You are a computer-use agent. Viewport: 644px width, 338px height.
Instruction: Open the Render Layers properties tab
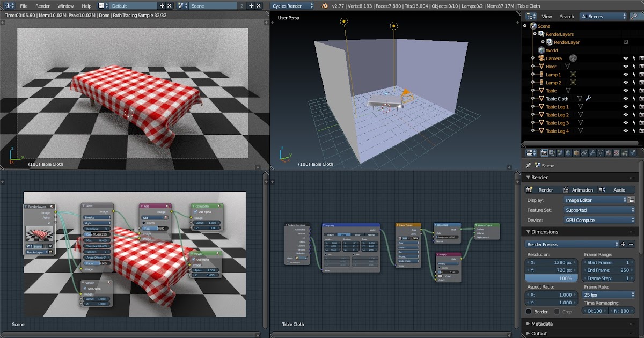[x=551, y=153]
